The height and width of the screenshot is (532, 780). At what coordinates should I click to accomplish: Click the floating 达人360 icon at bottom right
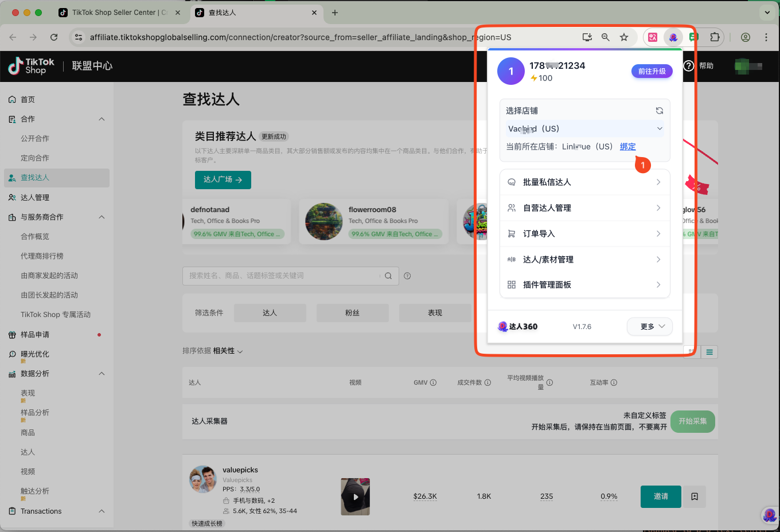point(769,515)
